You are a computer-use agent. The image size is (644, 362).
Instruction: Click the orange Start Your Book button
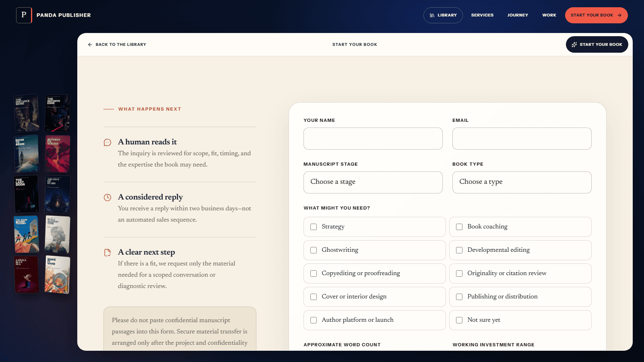pyautogui.click(x=597, y=15)
